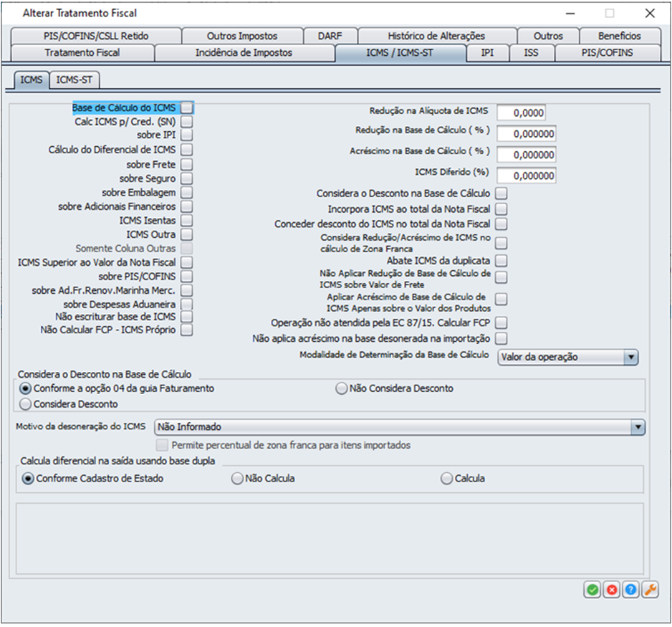The width and height of the screenshot is (672, 627).
Task: Open the PIS/COFINS tab
Action: [x=608, y=53]
